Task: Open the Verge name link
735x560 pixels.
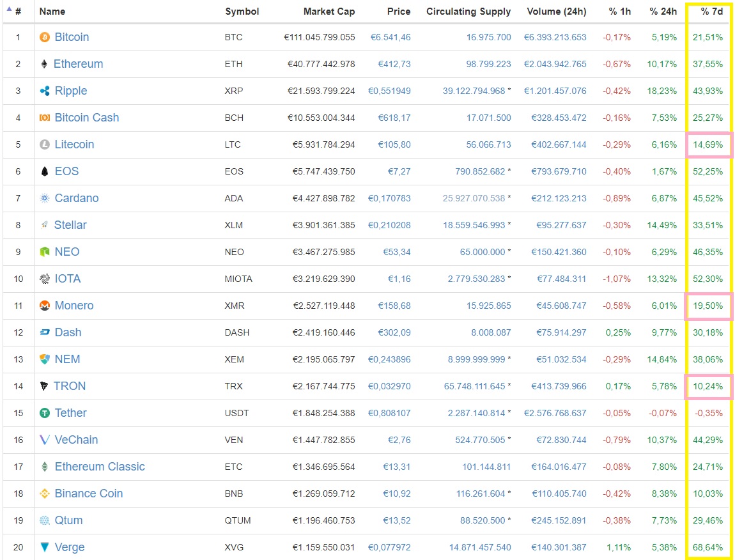Action: [70, 547]
